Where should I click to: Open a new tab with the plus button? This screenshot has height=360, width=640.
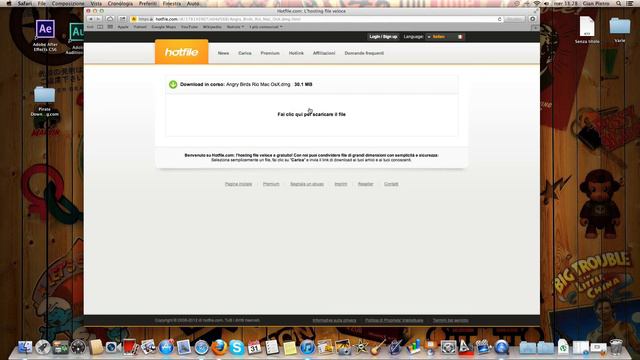pyautogui.click(x=535, y=27)
